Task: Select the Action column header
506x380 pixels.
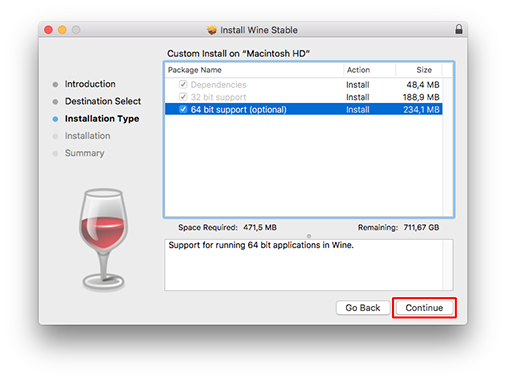Action: [370, 70]
